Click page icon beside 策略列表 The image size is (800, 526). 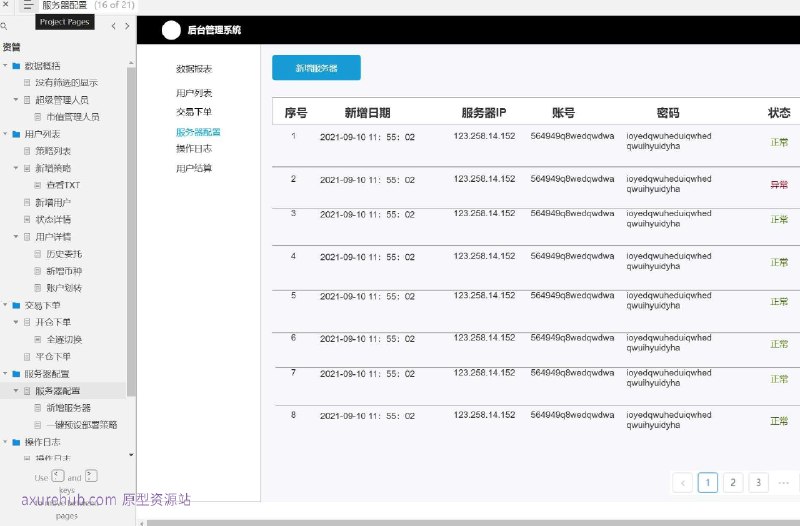click(28, 151)
